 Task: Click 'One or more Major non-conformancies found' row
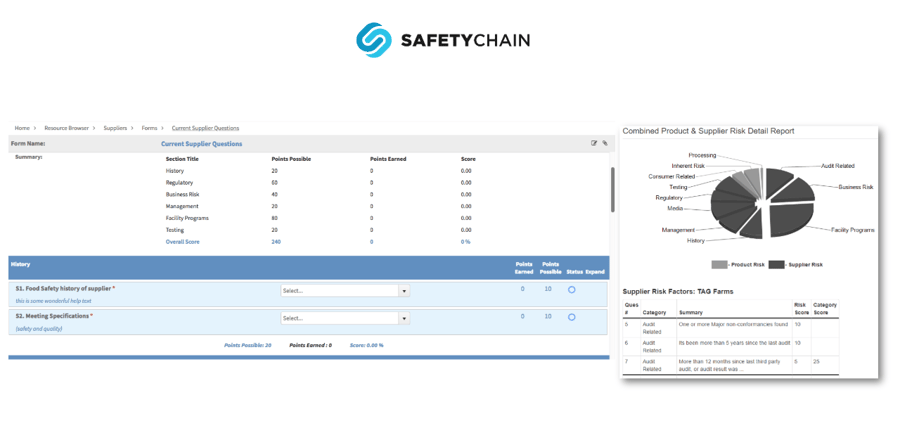pyautogui.click(x=731, y=328)
